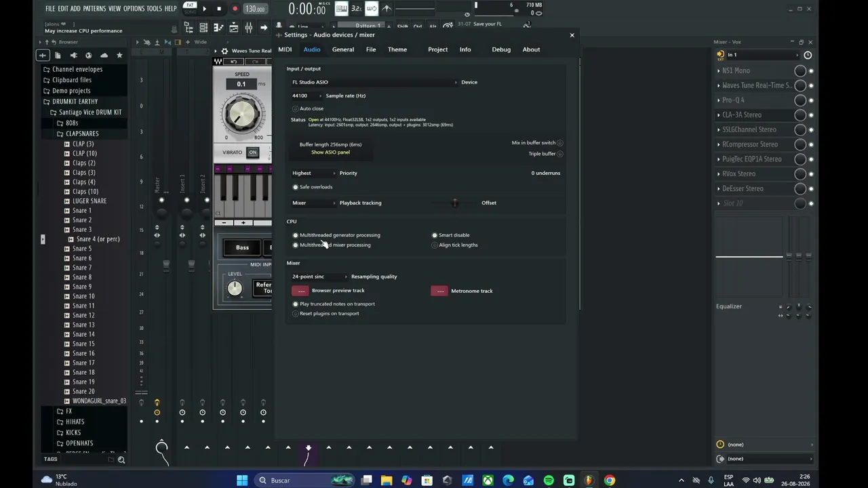Select the LUGER SNARE sample
Viewport: 868px width, 488px height.
click(x=90, y=201)
